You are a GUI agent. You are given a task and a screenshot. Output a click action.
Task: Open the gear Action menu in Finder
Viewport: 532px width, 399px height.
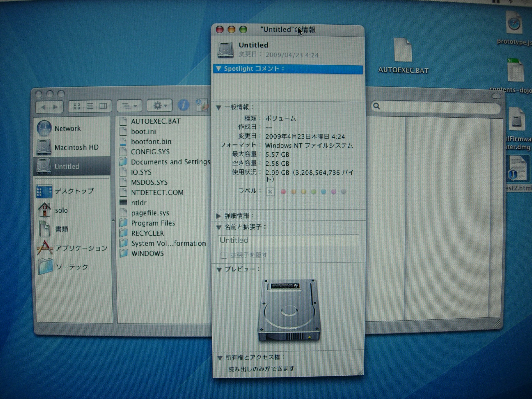pos(160,105)
